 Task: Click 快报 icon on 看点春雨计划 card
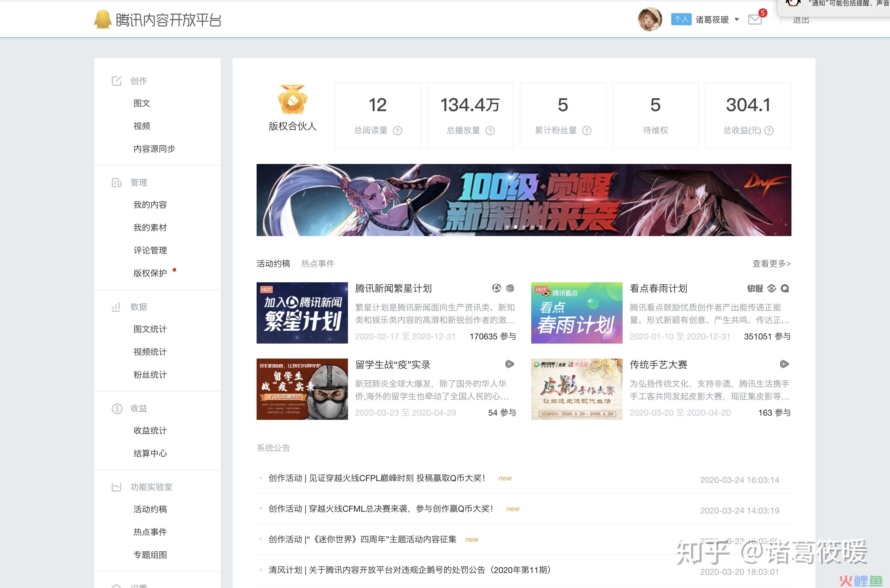(x=755, y=288)
